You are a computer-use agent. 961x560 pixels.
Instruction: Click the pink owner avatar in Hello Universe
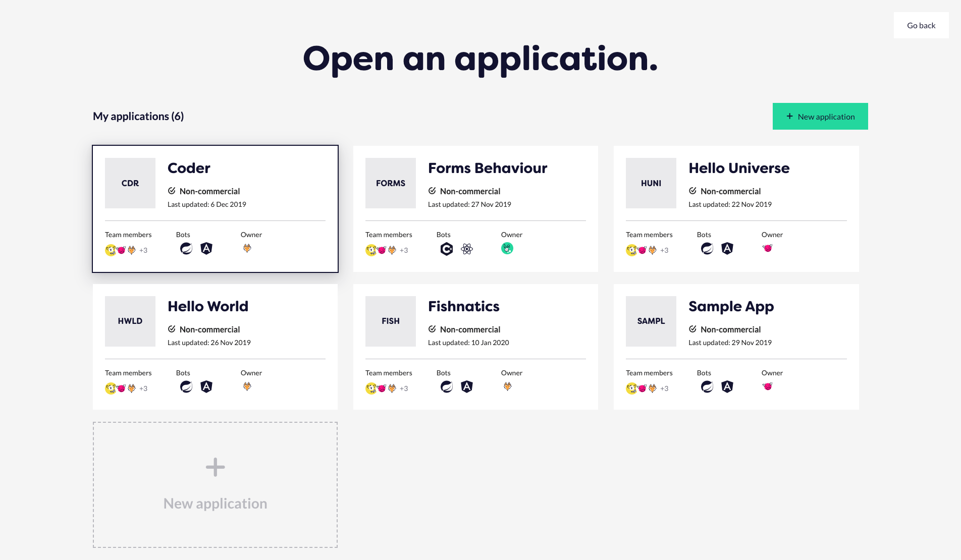point(768,248)
